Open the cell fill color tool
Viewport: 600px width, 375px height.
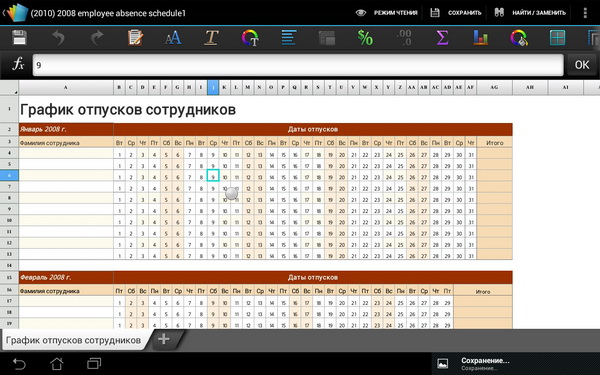[x=519, y=38]
